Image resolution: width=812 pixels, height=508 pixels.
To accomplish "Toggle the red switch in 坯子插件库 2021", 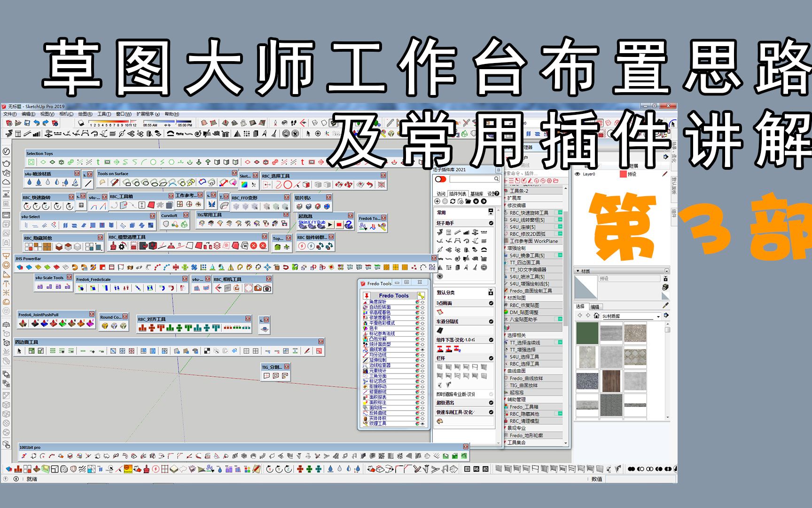I will click(440, 179).
